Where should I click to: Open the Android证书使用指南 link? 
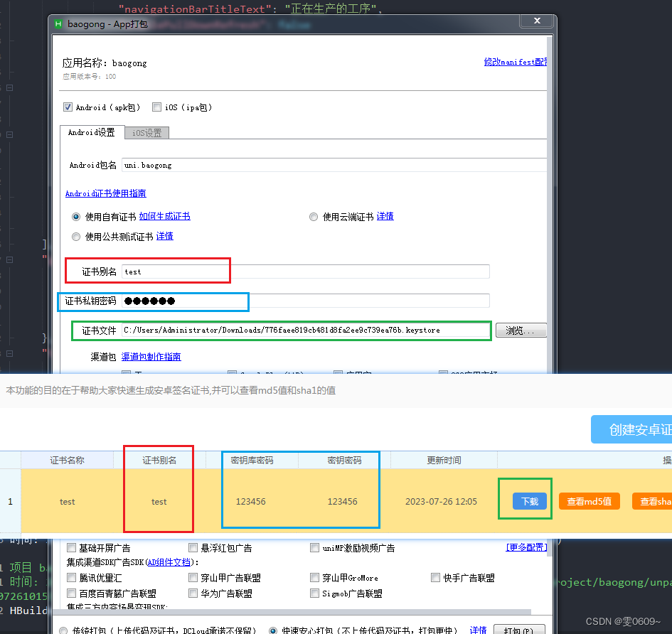click(x=105, y=193)
